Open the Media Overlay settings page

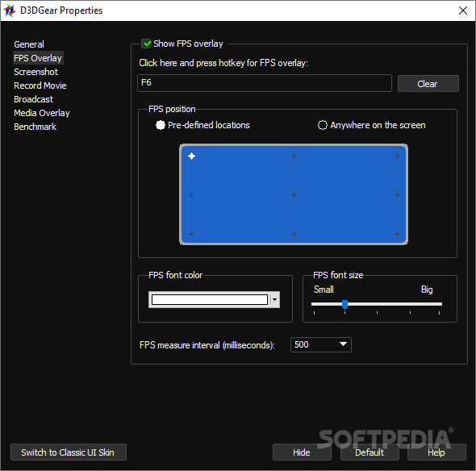coord(42,113)
